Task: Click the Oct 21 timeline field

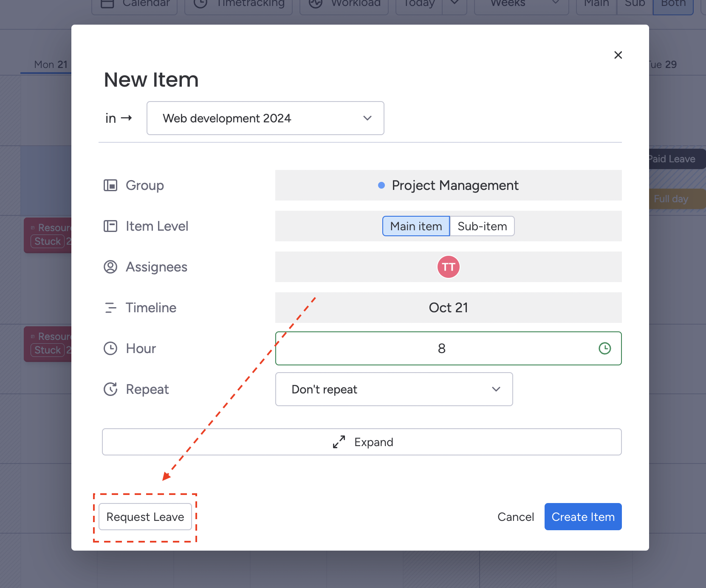Action: click(448, 308)
